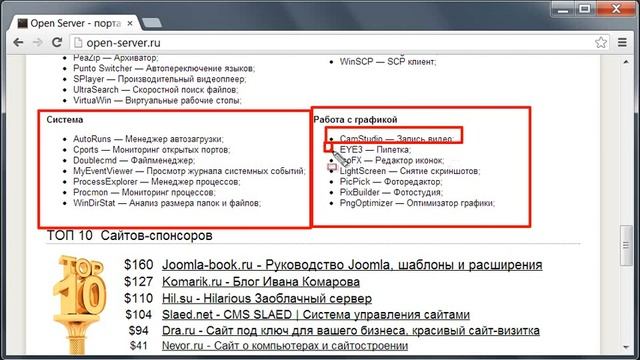Click the VirtuaWin list item
The height and width of the screenshot is (360, 640).
click(157, 100)
